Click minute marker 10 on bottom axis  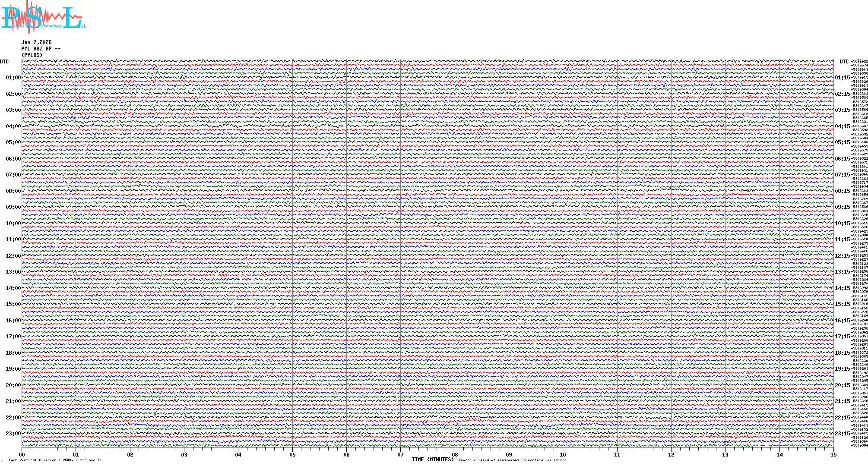click(x=563, y=454)
